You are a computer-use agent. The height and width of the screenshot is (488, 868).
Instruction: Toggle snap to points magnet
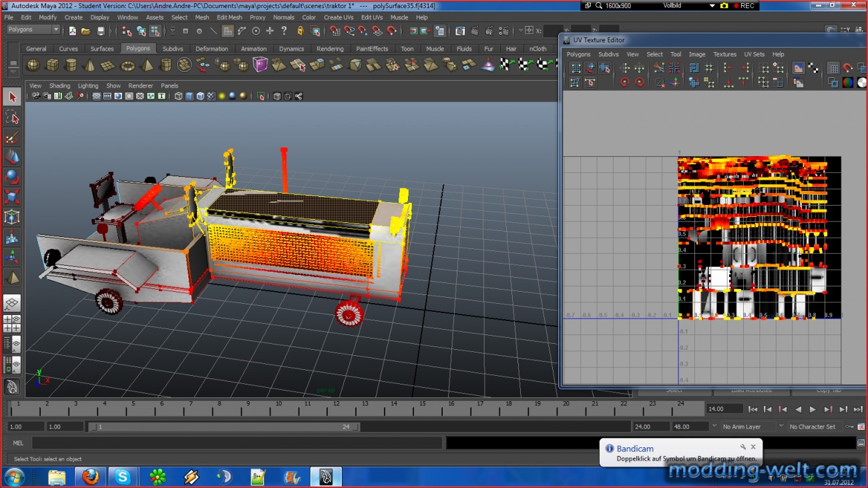363,31
